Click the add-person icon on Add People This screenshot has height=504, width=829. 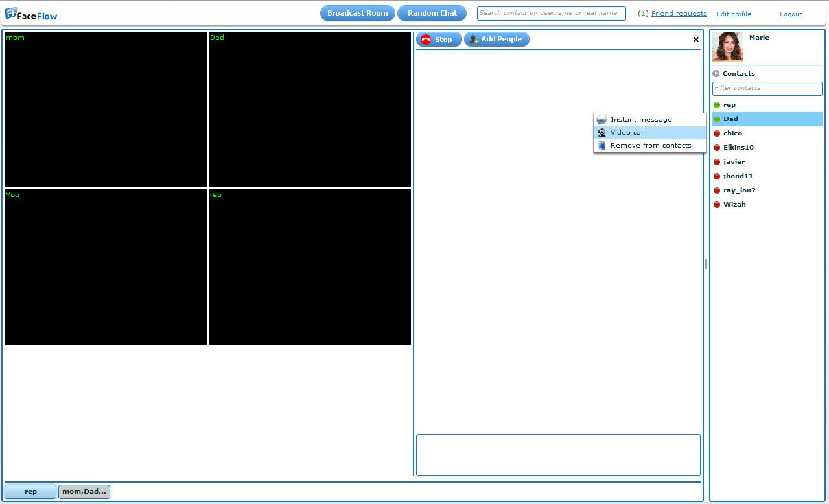tap(474, 40)
